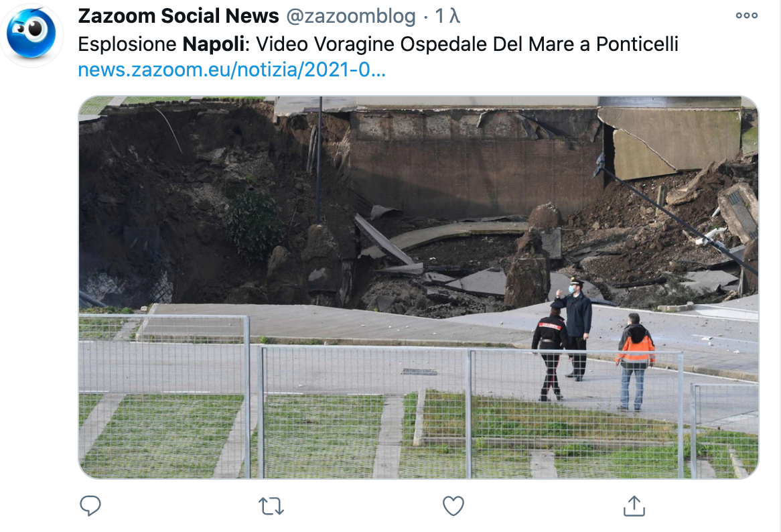Click the Carabinieri officer in the photo
Viewport: 781px width, 532px height.
550,351
